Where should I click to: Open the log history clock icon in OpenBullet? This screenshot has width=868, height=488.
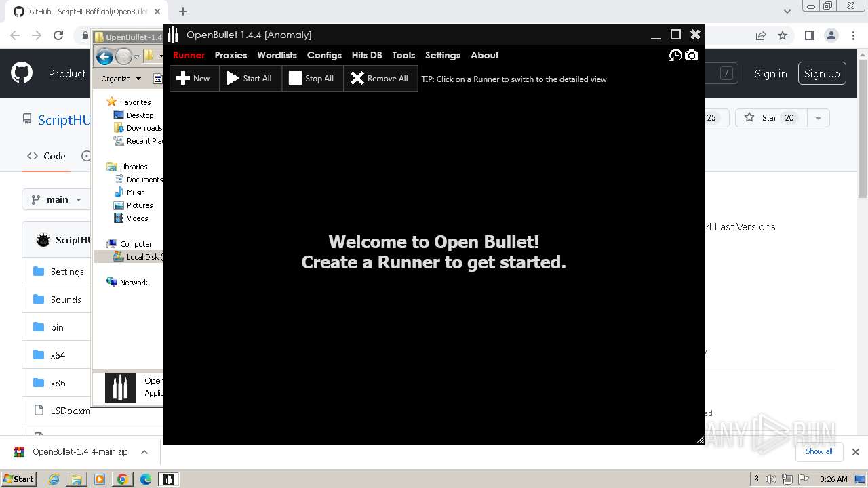coord(675,56)
